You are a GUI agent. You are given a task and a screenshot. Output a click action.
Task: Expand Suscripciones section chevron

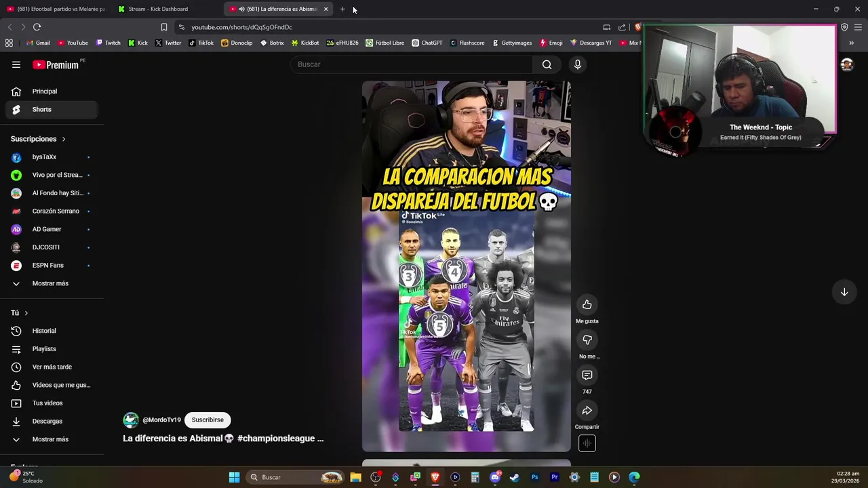click(64, 139)
